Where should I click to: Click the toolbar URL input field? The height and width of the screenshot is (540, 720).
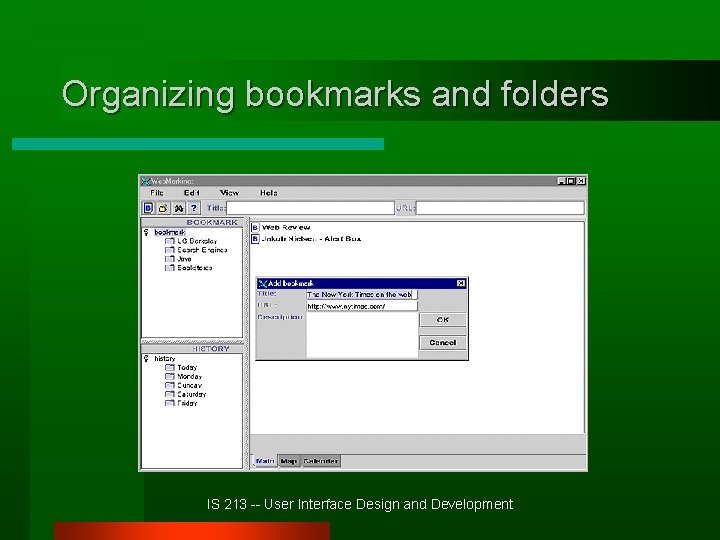[500, 208]
